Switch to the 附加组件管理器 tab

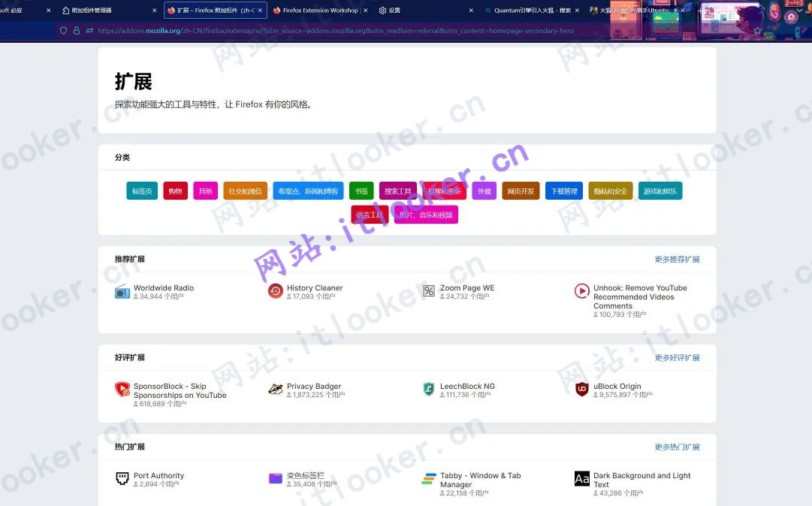pyautogui.click(x=109, y=11)
